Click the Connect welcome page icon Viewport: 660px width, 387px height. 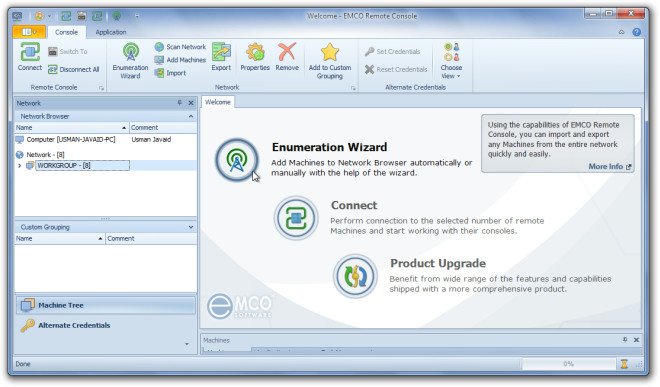click(296, 218)
